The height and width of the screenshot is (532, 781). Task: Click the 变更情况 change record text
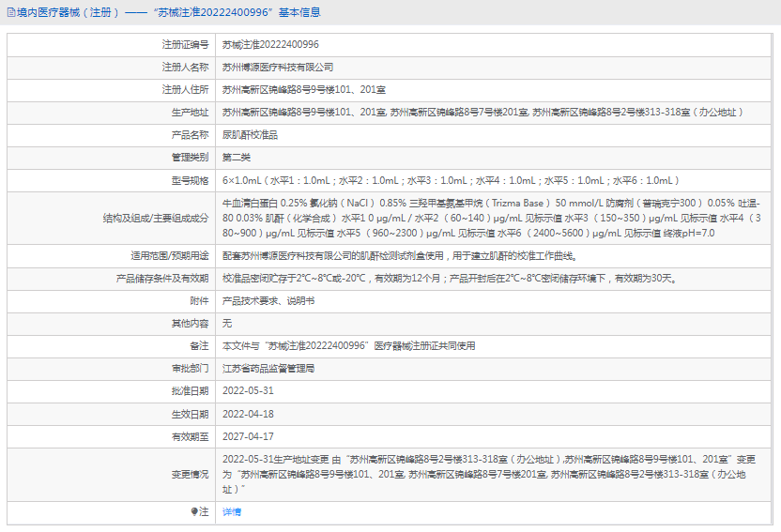tap(489, 474)
